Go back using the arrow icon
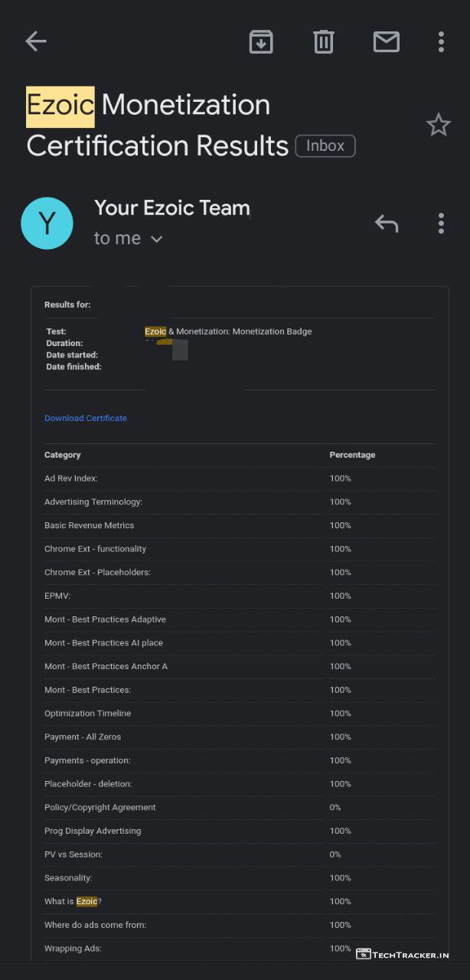This screenshot has width=470, height=980. pos(35,41)
